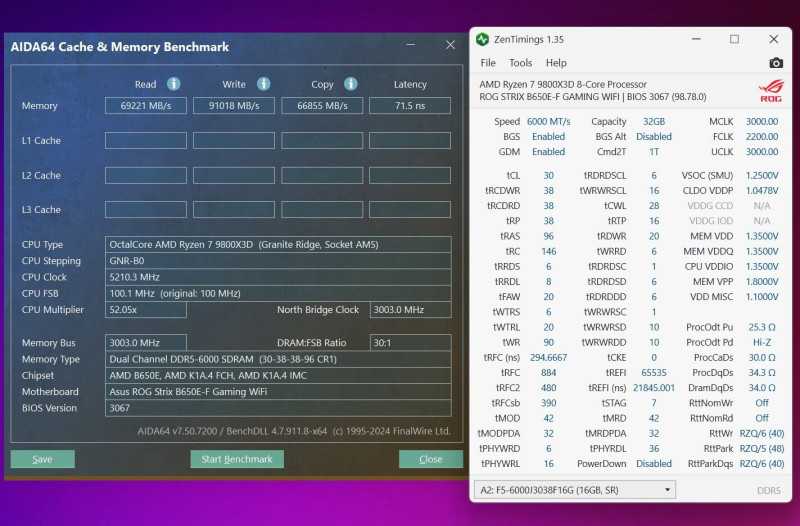Click the tRFC (ns) value 294.6667
This screenshot has height=526, width=800.
tap(548, 358)
